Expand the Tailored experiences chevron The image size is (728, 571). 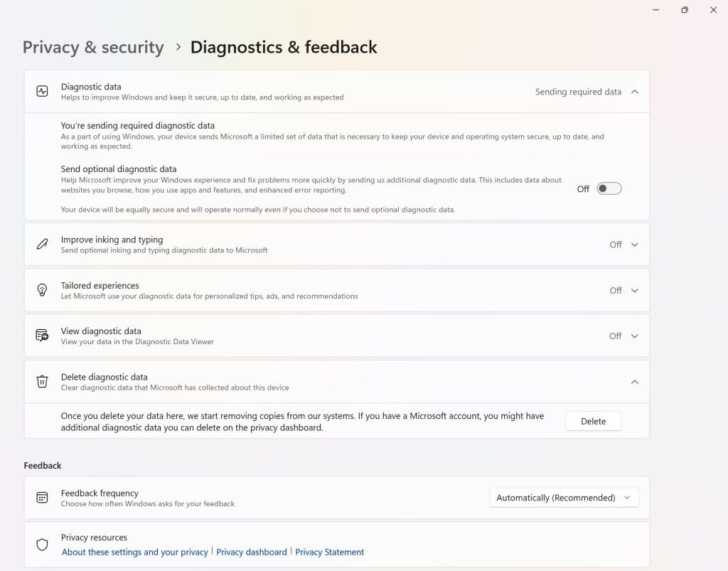(635, 291)
